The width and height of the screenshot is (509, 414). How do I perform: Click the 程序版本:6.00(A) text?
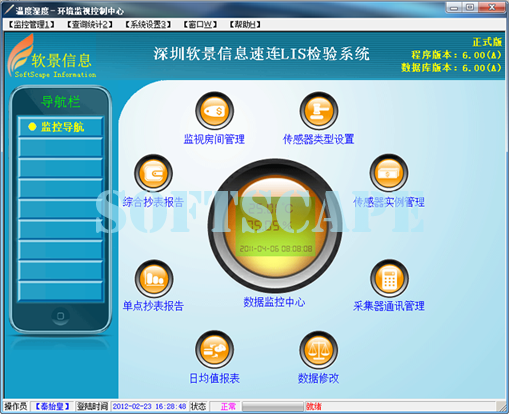[456, 55]
